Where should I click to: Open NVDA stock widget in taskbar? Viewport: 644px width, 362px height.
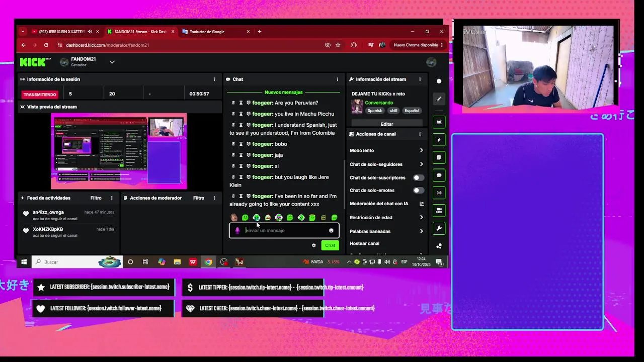point(321,262)
